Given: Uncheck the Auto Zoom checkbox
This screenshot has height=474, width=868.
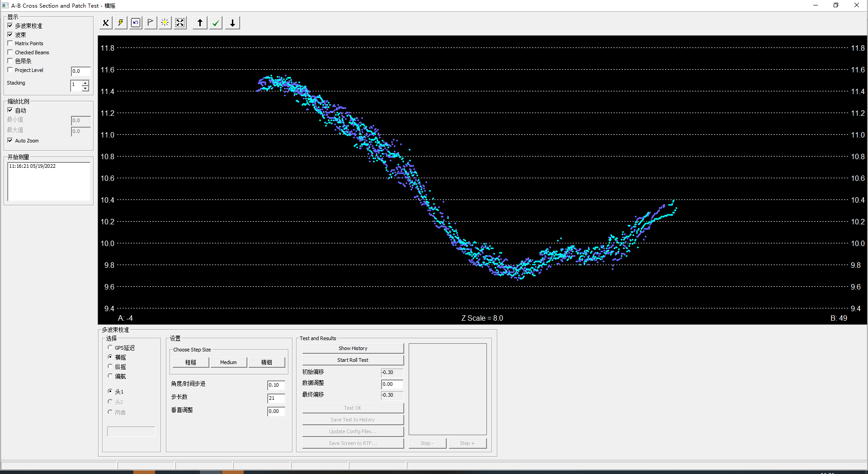Looking at the screenshot, I should point(10,141).
